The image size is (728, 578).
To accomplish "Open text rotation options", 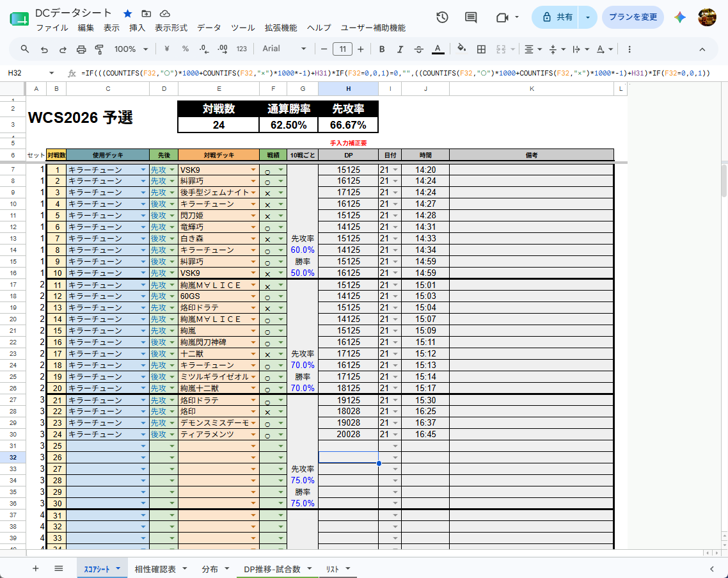I will (604, 49).
